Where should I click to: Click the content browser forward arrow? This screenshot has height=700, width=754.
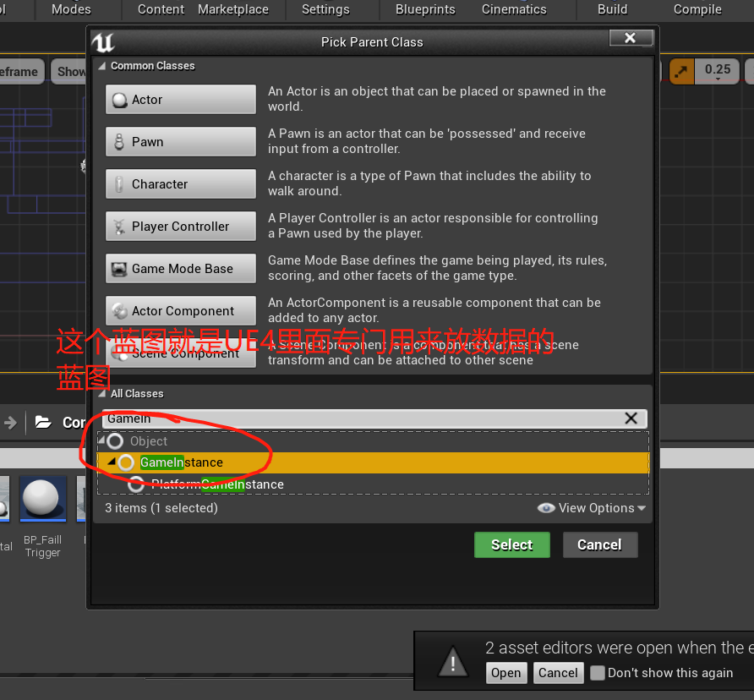click(x=10, y=423)
